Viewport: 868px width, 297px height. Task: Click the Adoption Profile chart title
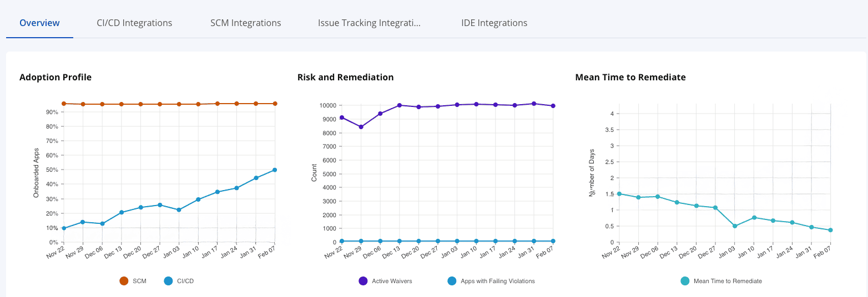tap(55, 78)
